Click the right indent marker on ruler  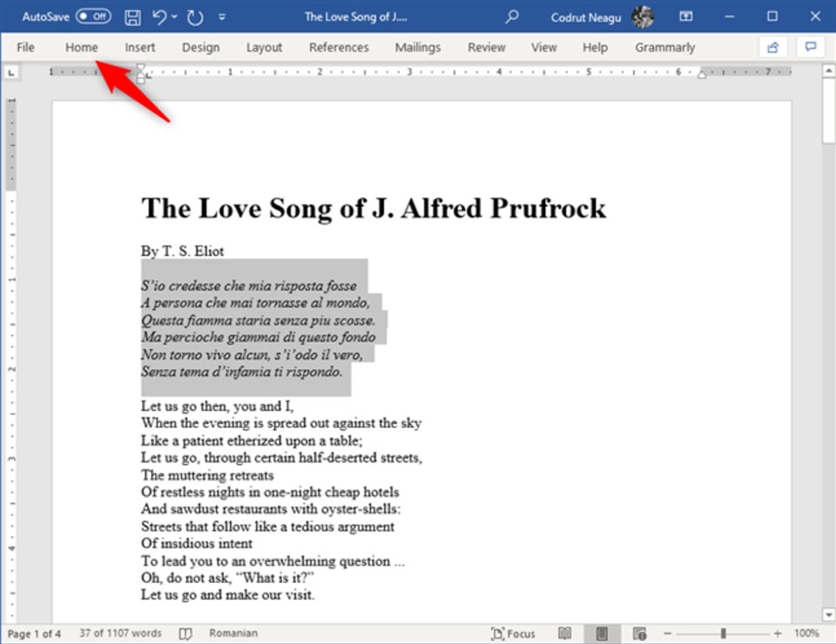(x=702, y=75)
